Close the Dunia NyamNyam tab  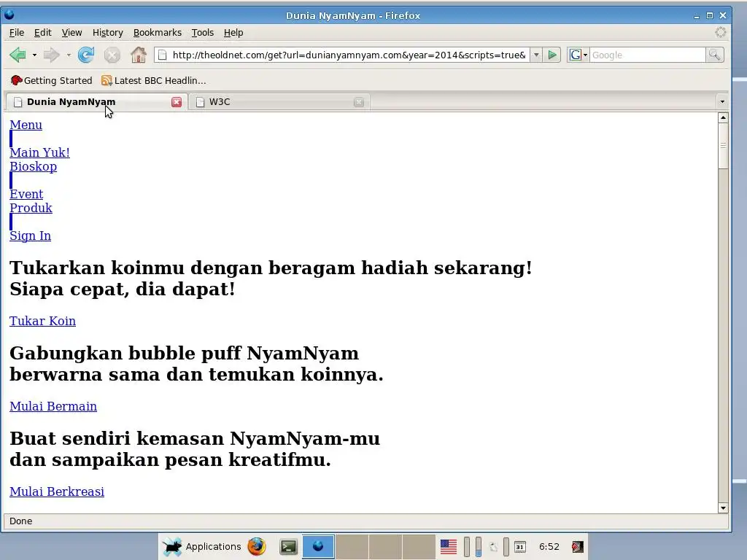(177, 102)
